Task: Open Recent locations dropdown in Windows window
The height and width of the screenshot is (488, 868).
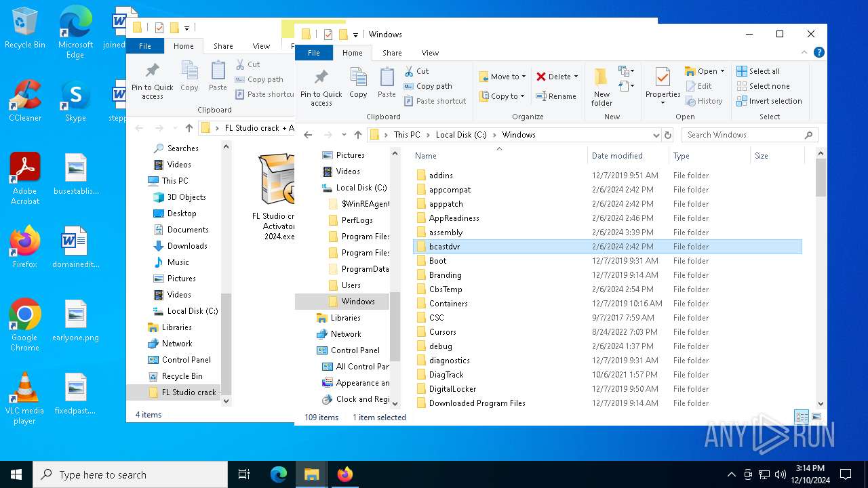Action: point(344,135)
